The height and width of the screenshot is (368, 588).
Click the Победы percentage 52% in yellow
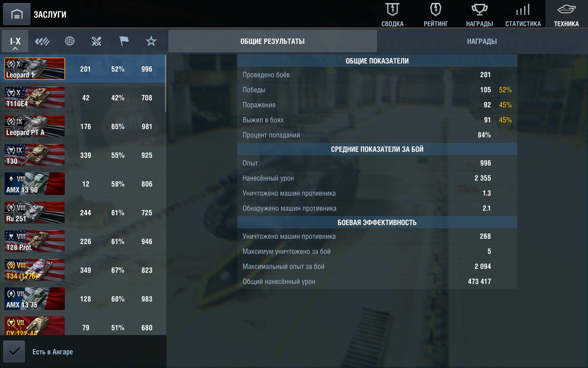505,90
